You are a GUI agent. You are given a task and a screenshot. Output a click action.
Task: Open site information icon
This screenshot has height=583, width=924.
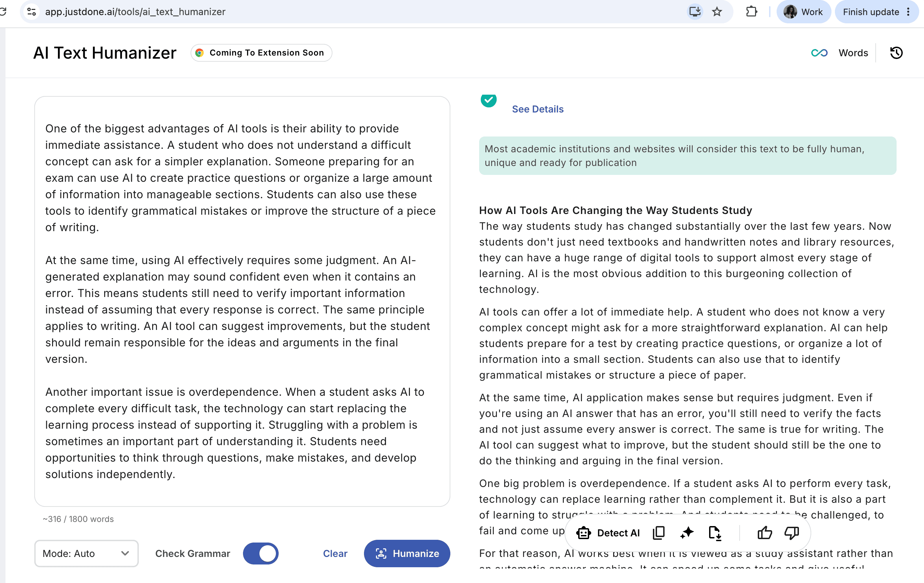32,12
